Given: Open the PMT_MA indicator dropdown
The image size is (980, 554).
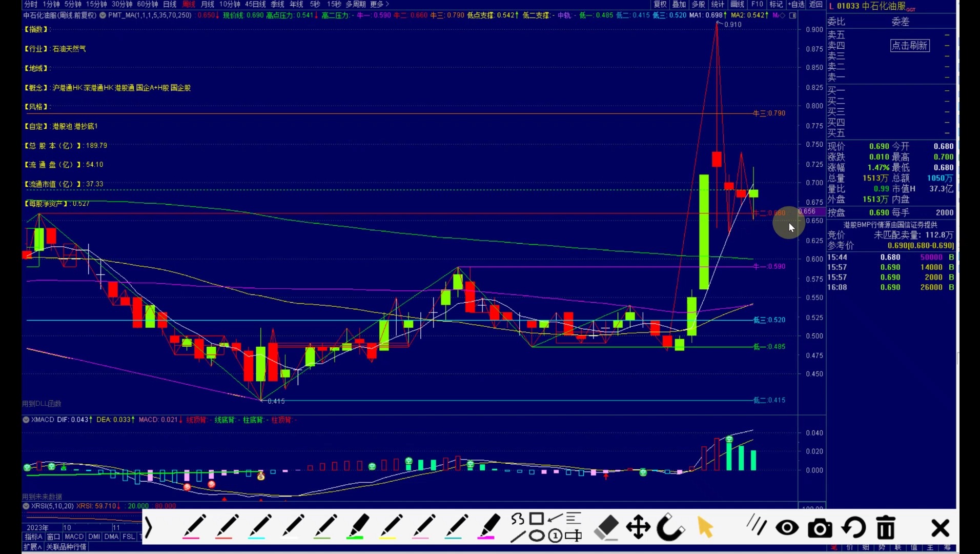Looking at the screenshot, I should pos(103,15).
